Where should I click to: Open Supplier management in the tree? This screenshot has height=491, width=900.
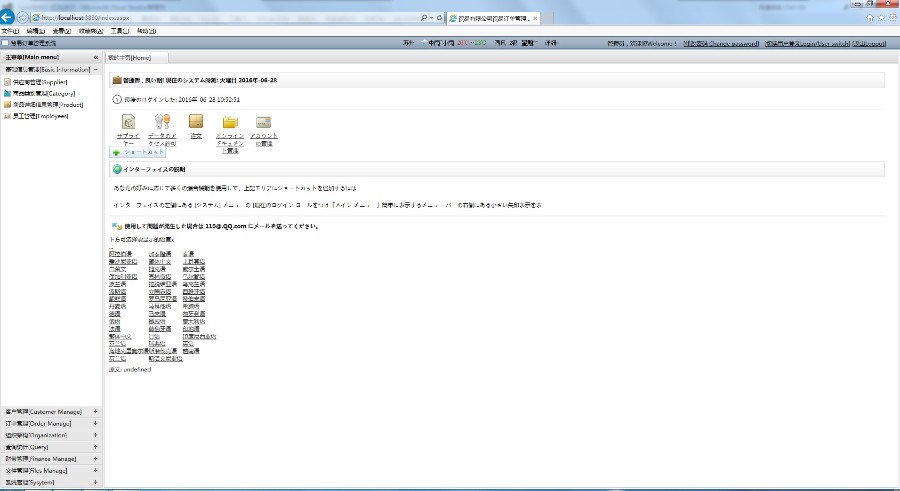click(40, 82)
